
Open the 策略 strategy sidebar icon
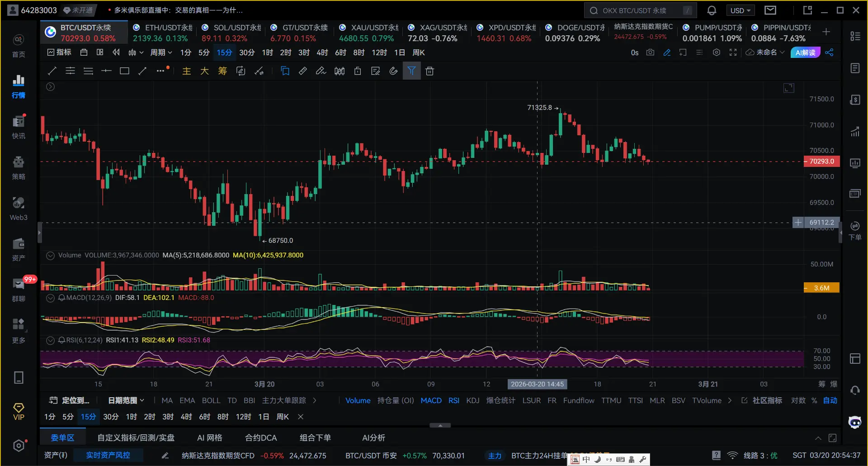(x=19, y=168)
